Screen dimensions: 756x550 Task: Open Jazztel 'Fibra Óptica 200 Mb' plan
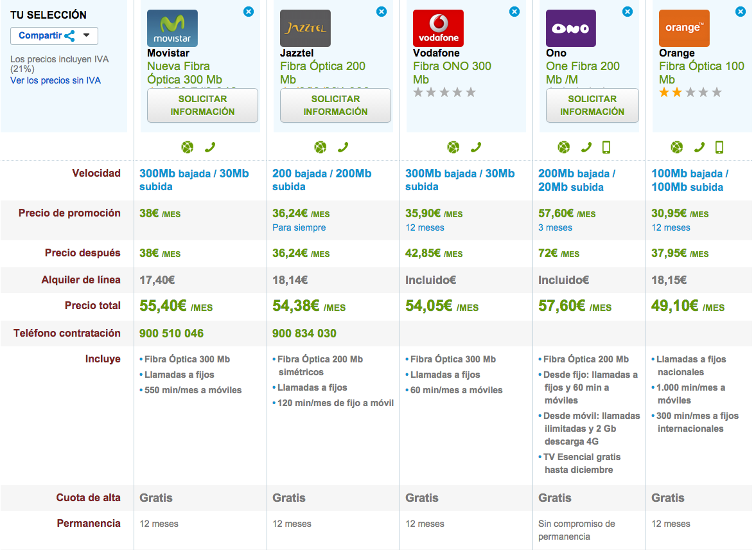(322, 73)
